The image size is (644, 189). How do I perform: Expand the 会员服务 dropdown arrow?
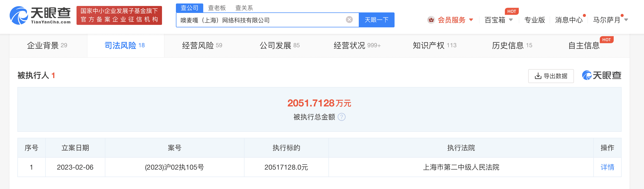pyautogui.click(x=471, y=20)
